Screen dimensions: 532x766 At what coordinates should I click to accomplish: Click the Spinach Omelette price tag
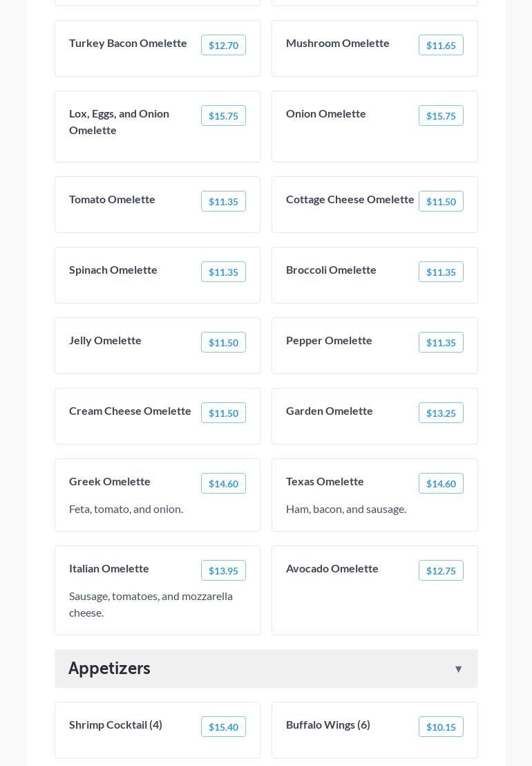223,272
